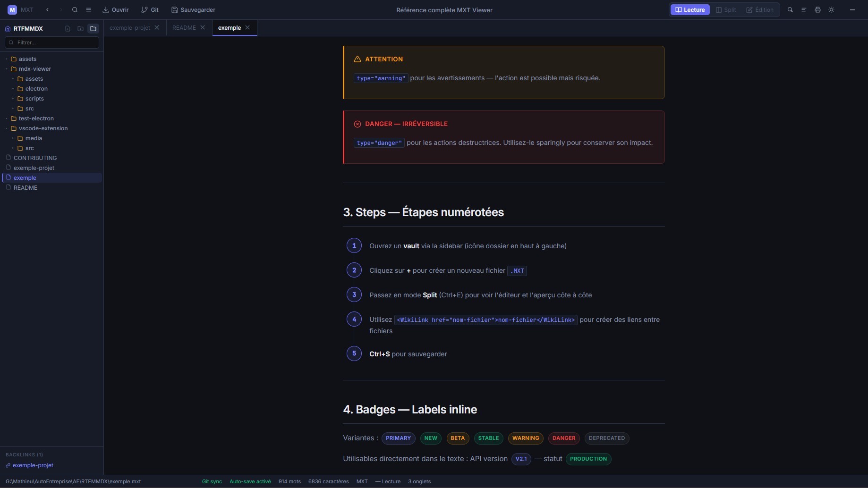Image resolution: width=868 pixels, height=488 pixels.
Task: Collapse the vscode-extension folder
Action: pos(52,128)
